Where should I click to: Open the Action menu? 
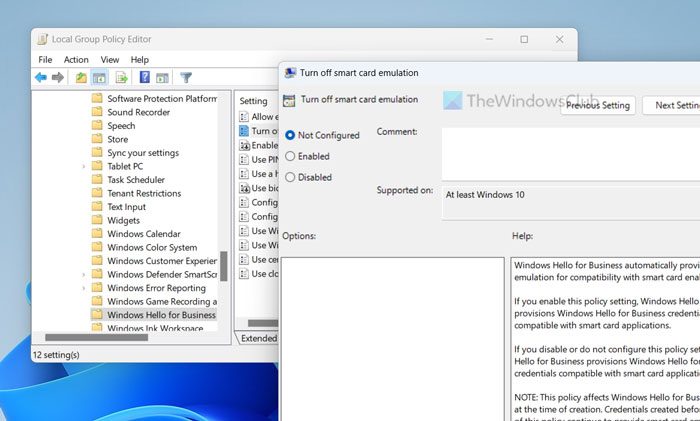click(x=76, y=59)
